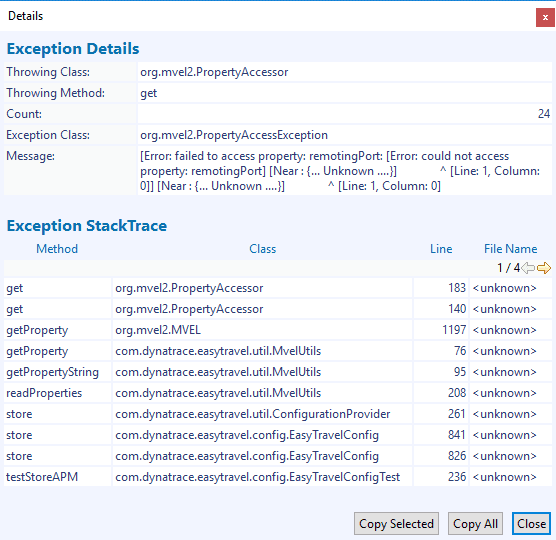The image size is (556, 540).
Task: Select the exception Message text
Action: [x=345, y=171]
